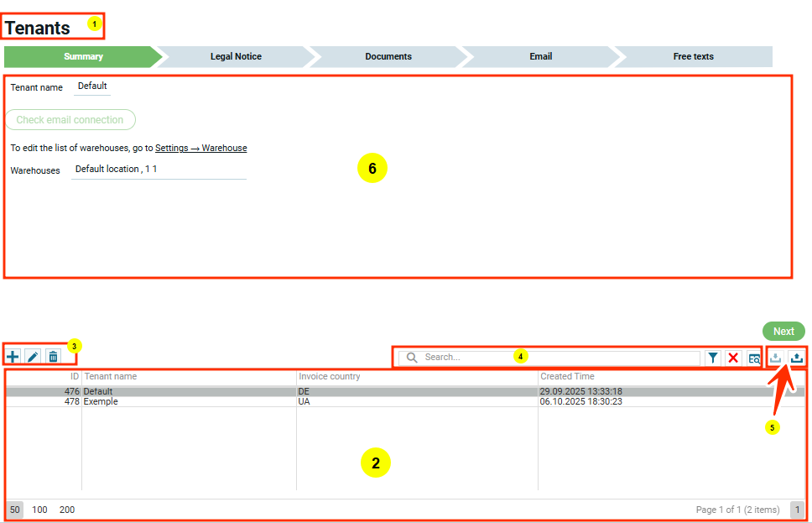Viewport: 812px width, 523px height.
Task: Click into the Search field
Action: 554,358
